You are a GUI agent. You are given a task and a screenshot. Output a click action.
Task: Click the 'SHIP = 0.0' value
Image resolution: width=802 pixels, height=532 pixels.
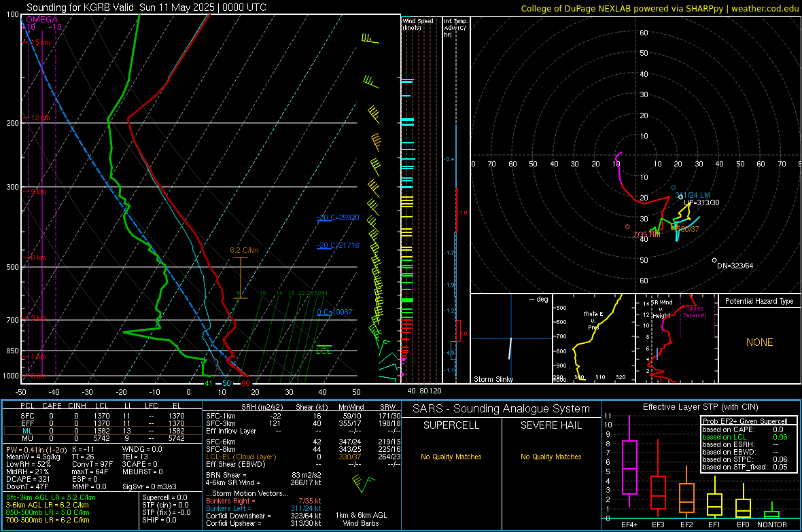159,520
